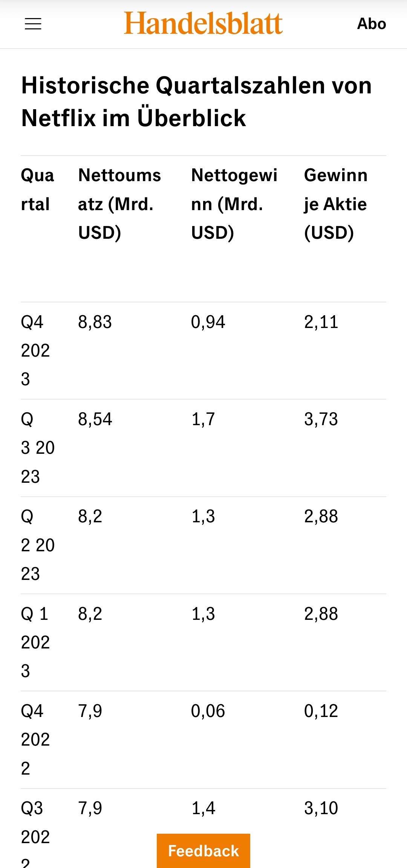The width and height of the screenshot is (407, 868).
Task: Open the Abo subscription link
Action: coord(372,24)
